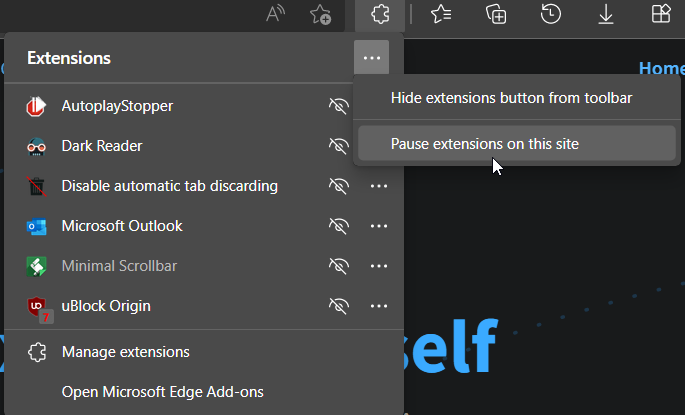The image size is (685, 415).
Task: Click the Read Aloud icon
Action: tap(276, 14)
